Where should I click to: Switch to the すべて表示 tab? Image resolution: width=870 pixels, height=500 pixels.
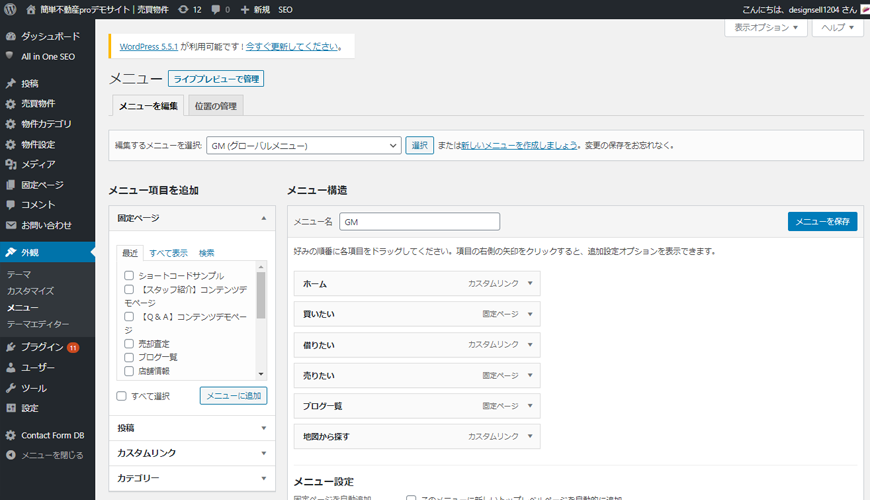pyautogui.click(x=168, y=253)
